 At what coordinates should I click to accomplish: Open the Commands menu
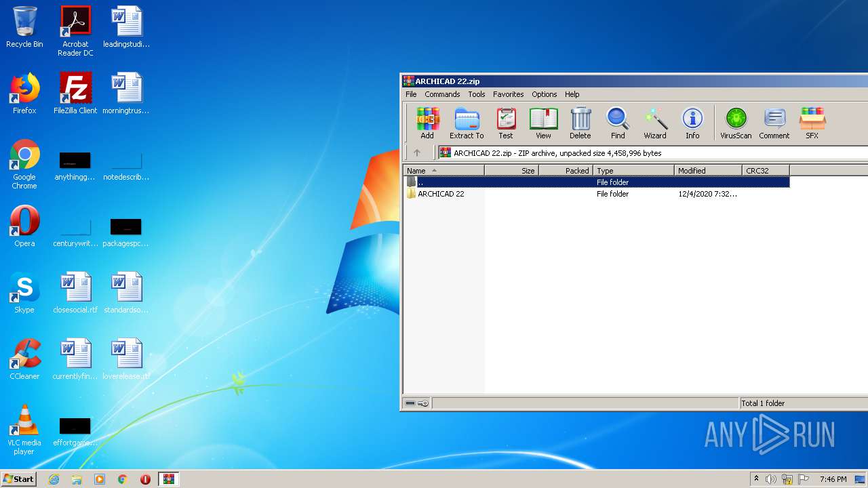pos(442,94)
